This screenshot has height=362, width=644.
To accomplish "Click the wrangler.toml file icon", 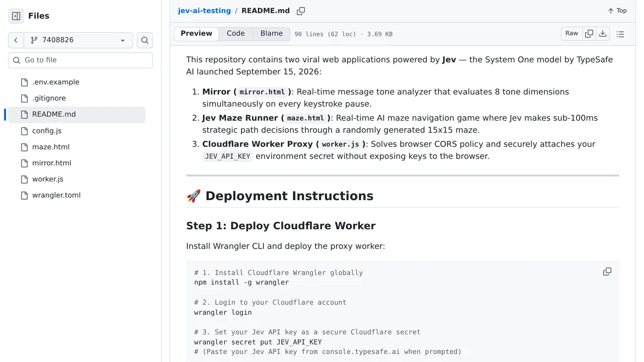I will click(24, 195).
